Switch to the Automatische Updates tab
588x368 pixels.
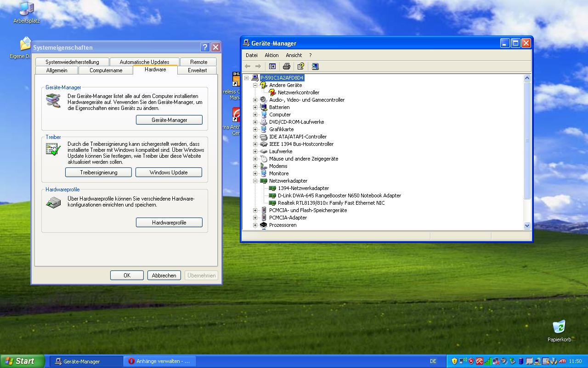pyautogui.click(x=144, y=62)
